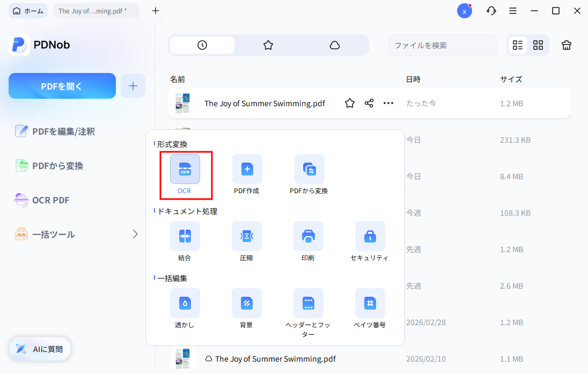Switch to the cloud files tab

coord(335,46)
